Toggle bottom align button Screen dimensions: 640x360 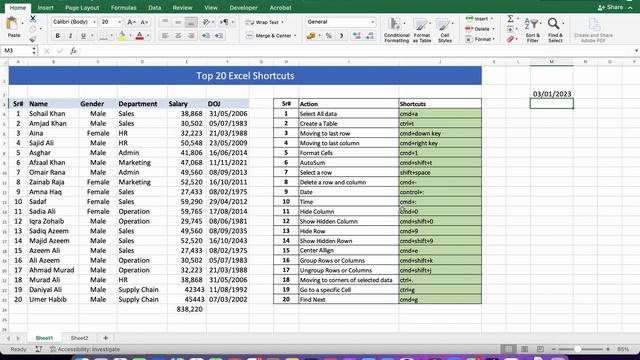point(191,22)
